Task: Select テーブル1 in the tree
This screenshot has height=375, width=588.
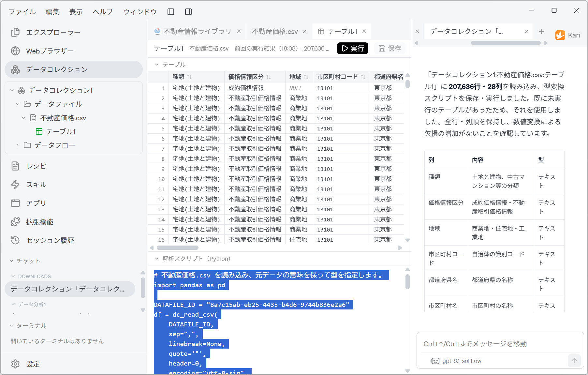Action: click(61, 131)
